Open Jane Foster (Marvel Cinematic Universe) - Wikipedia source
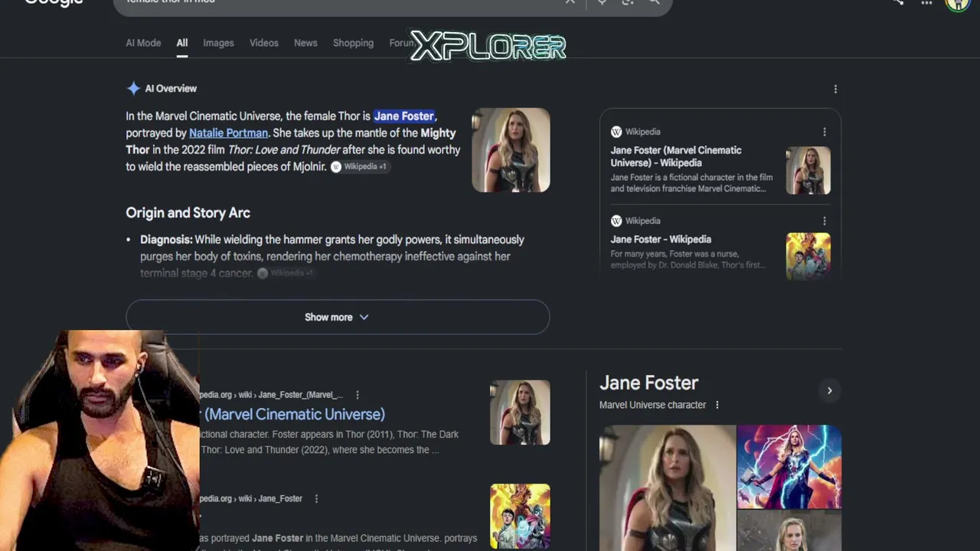Viewport: 980px width, 551px height. tap(676, 157)
